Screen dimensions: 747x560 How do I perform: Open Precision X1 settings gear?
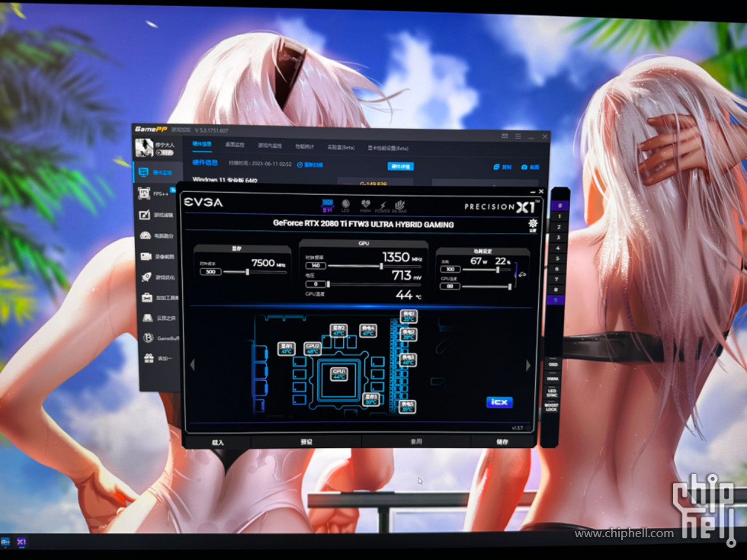click(x=533, y=224)
